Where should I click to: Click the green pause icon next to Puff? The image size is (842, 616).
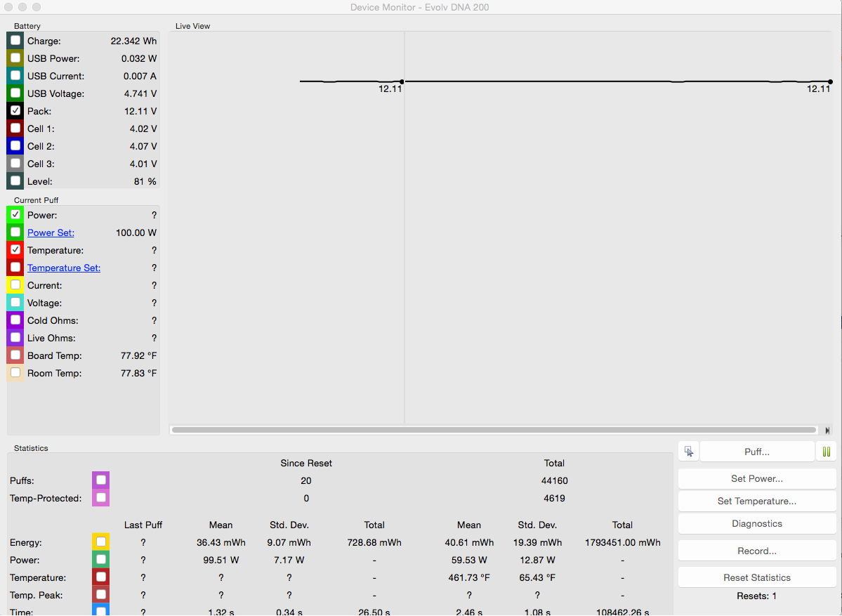click(x=827, y=452)
